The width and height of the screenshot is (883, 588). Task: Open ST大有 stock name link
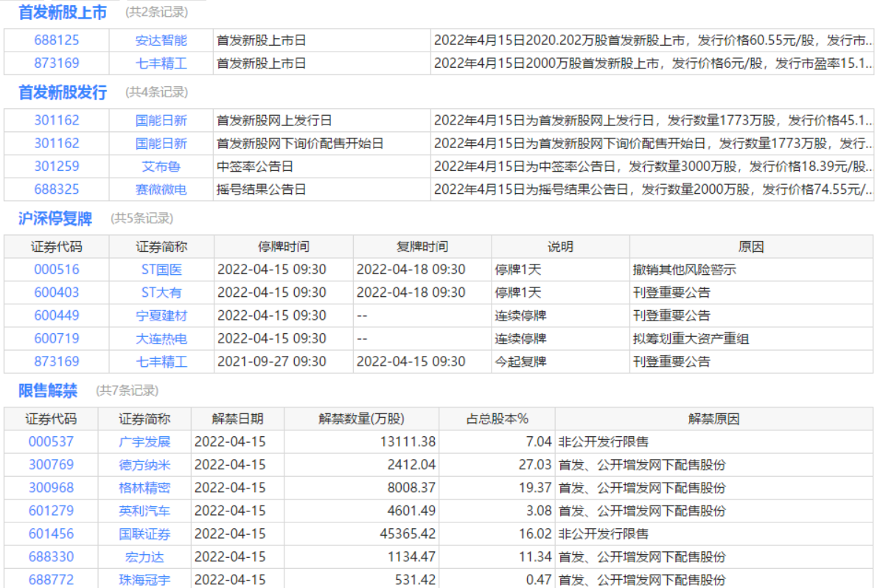click(x=161, y=293)
